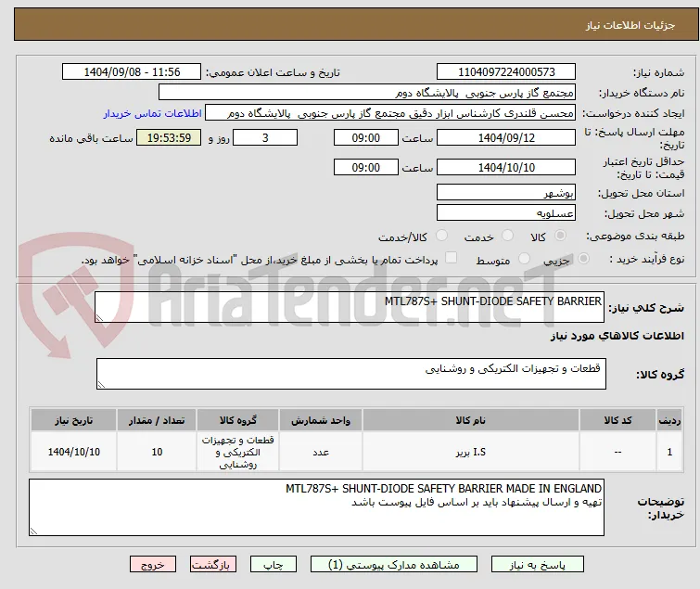This screenshot has width=700, height=589.
Task: Click the need number field 1104097224000573
Action: 506,72
